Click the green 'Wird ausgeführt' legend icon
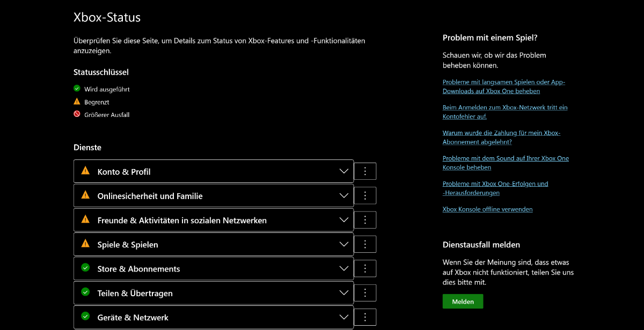The width and height of the screenshot is (644, 330). [77, 89]
